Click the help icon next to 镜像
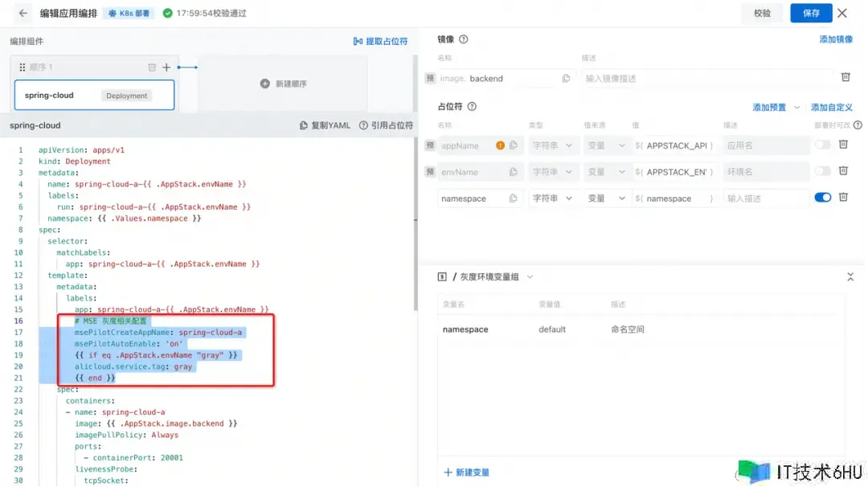 [464, 39]
